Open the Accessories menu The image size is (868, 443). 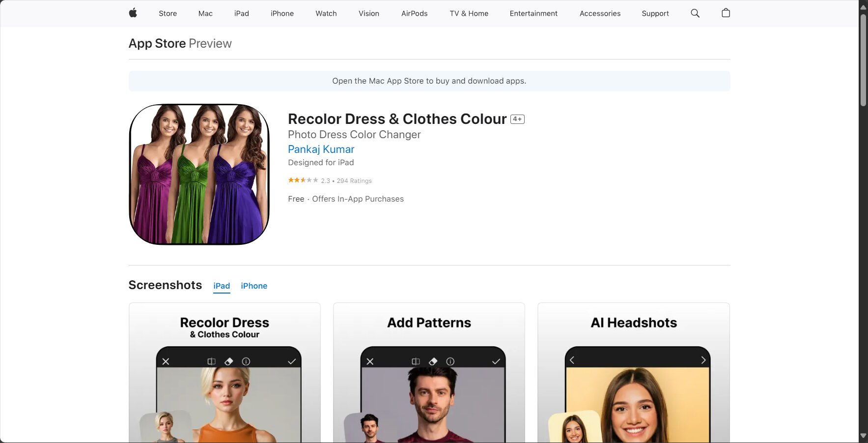pyautogui.click(x=600, y=13)
